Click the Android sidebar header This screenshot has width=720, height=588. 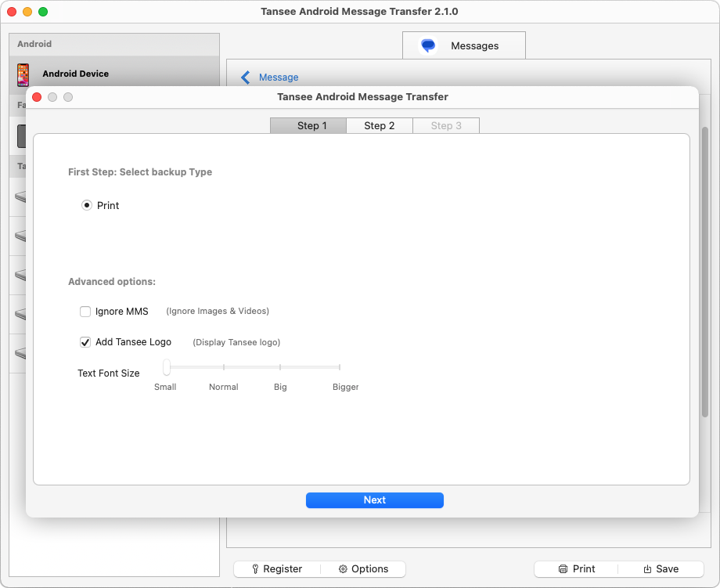(114, 44)
